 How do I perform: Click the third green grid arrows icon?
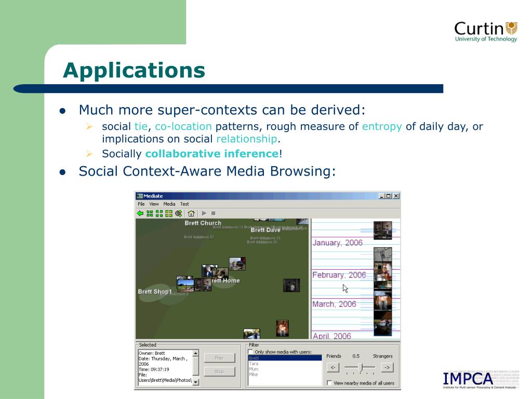click(x=169, y=214)
